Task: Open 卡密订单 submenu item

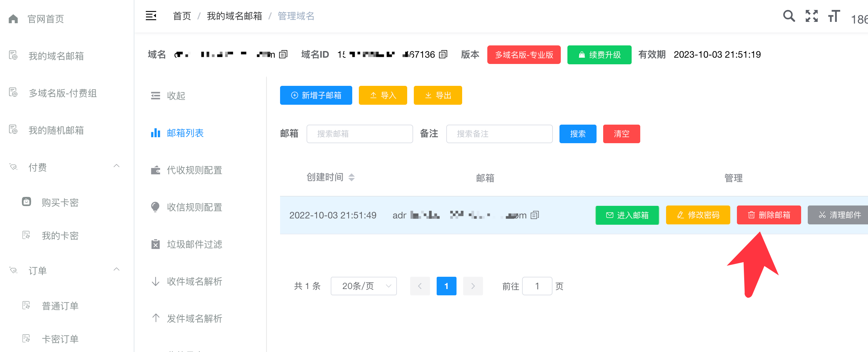Action: [60, 339]
